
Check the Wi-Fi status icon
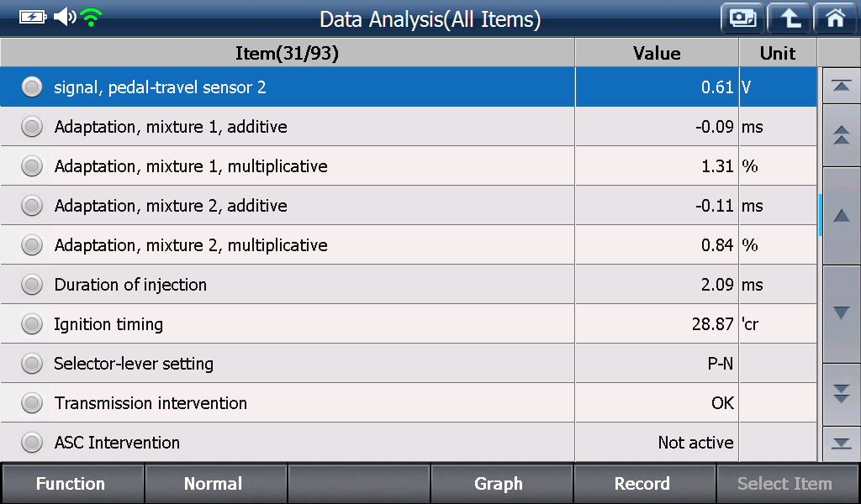click(x=91, y=17)
